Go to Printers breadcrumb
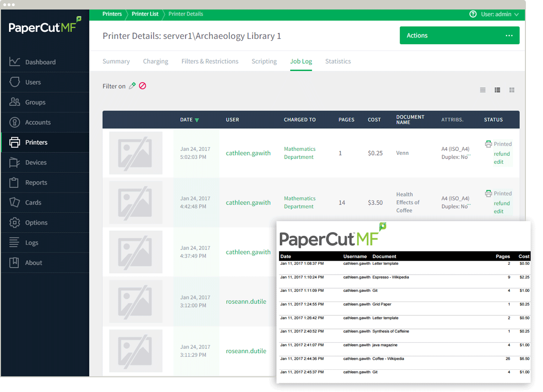Image resolution: width=543 pixels, height=392 pixels. pyautogui.click(x=112, y=14)
